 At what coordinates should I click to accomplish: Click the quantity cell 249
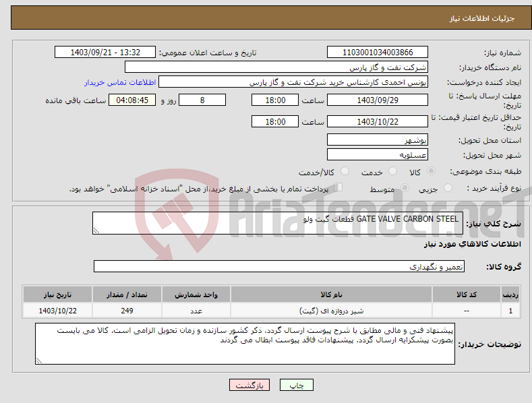pos(127,311)
